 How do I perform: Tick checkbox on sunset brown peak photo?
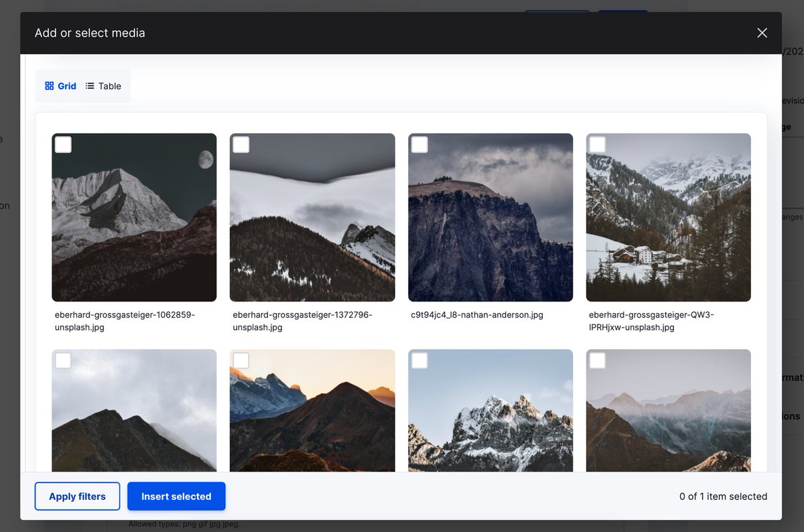pos(241,360)
